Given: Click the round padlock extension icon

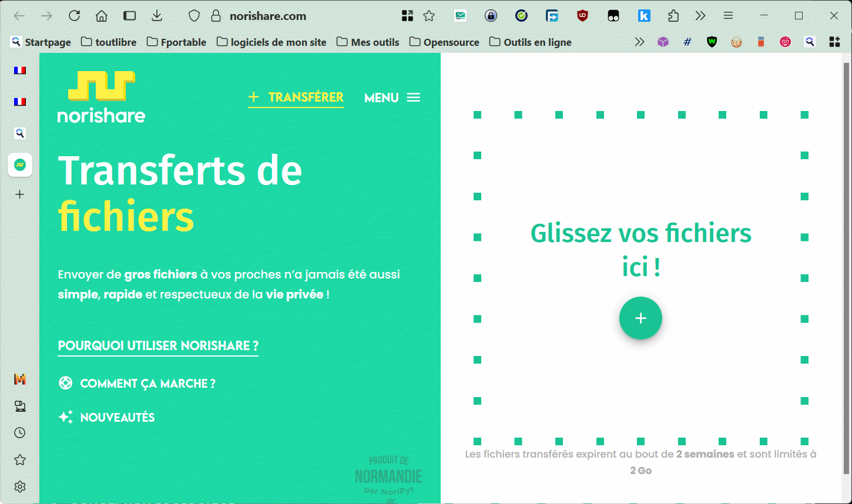Looking at the screenshot, I should coord(491,16).
